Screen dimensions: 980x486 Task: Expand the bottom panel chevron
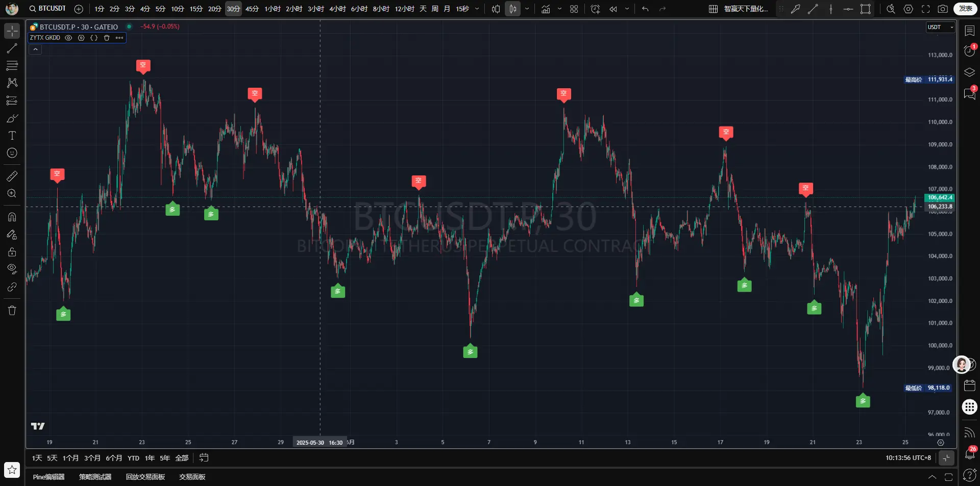point(932,477)
